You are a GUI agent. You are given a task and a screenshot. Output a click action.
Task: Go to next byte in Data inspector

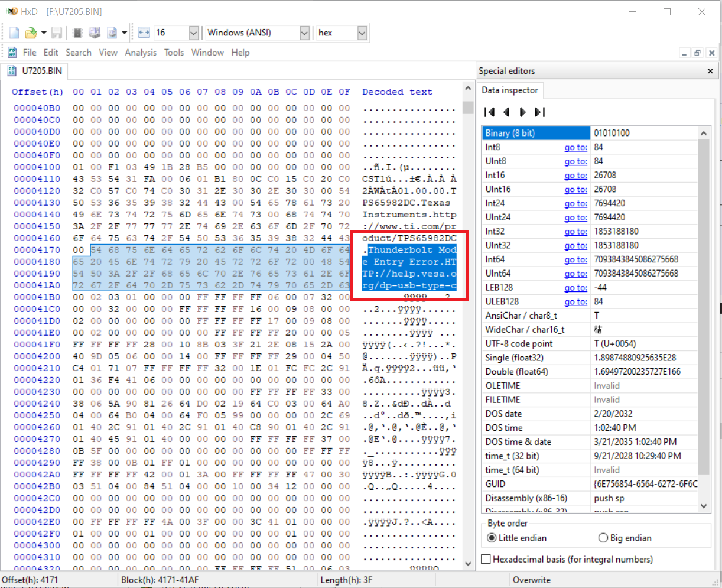522,112
